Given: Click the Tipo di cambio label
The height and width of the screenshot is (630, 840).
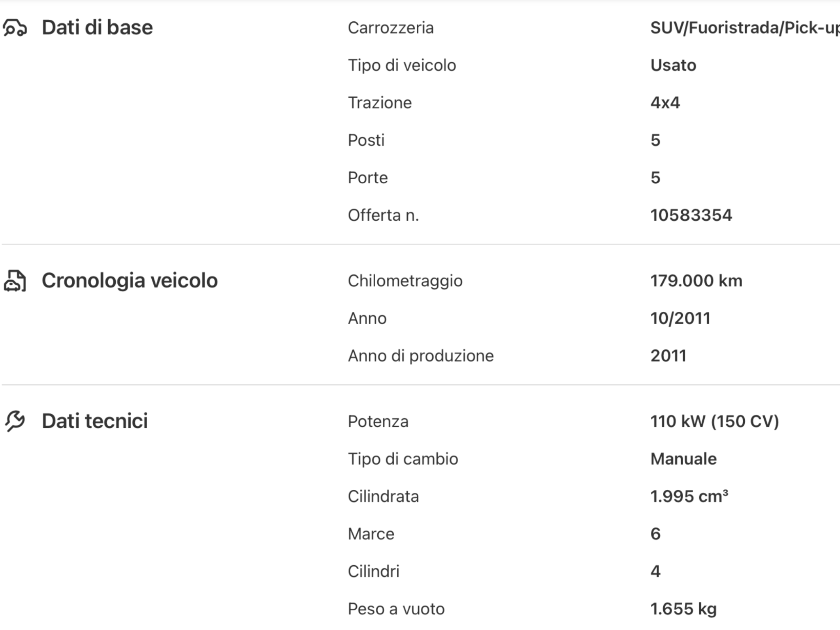Looking at the screenshot, I should click(403, 459).
